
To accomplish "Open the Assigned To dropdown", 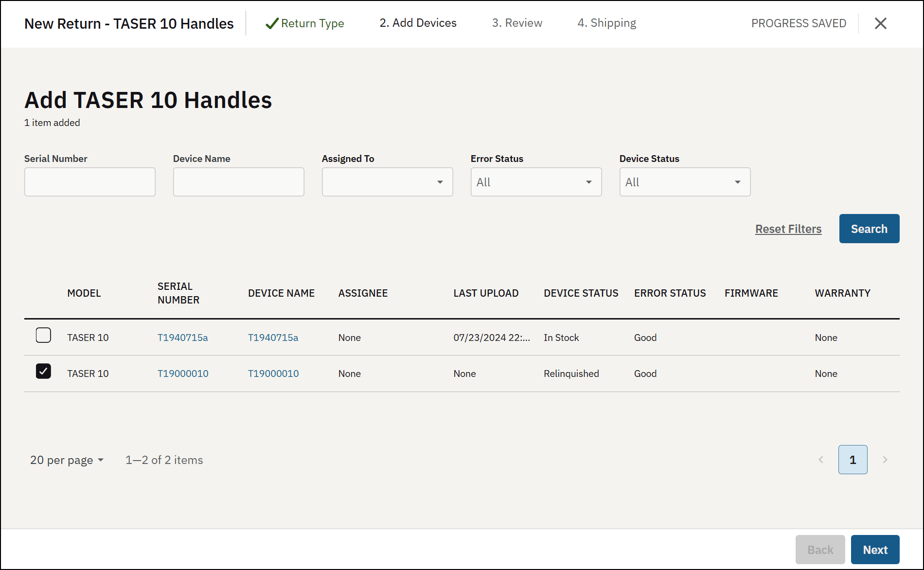I will click(x=387, y=182).
